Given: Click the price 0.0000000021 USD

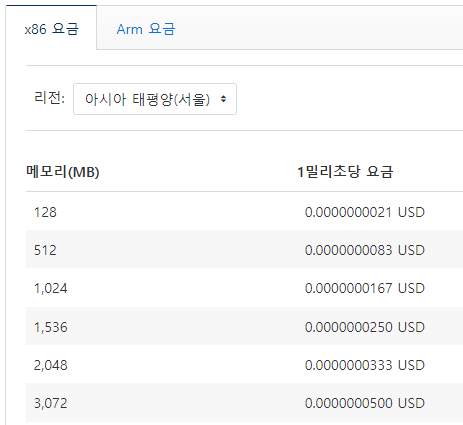Looking at the screenshot, I should click(x=365, y=212).
